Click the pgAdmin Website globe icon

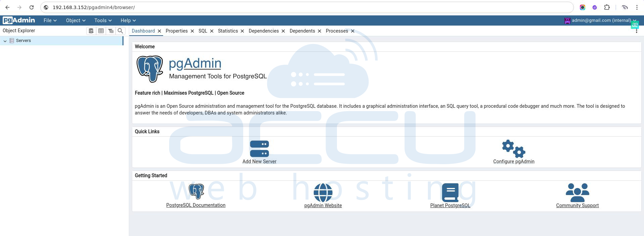323,193
